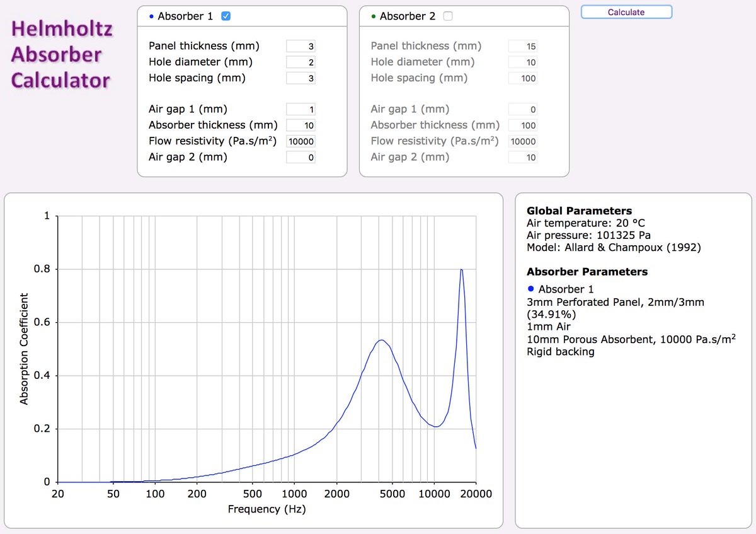
Task: Select Absorber 2 air gap 2 field
Action: 522,158
